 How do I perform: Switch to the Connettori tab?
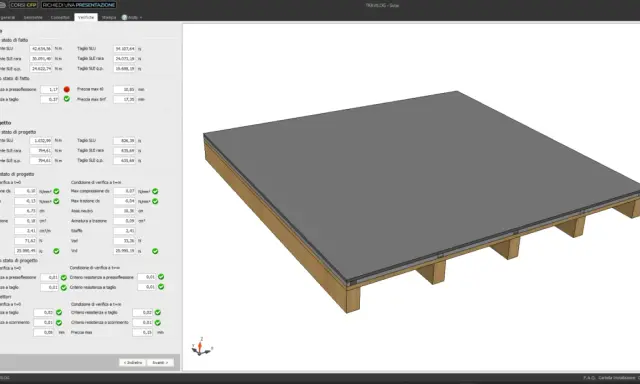click(60, 18)
